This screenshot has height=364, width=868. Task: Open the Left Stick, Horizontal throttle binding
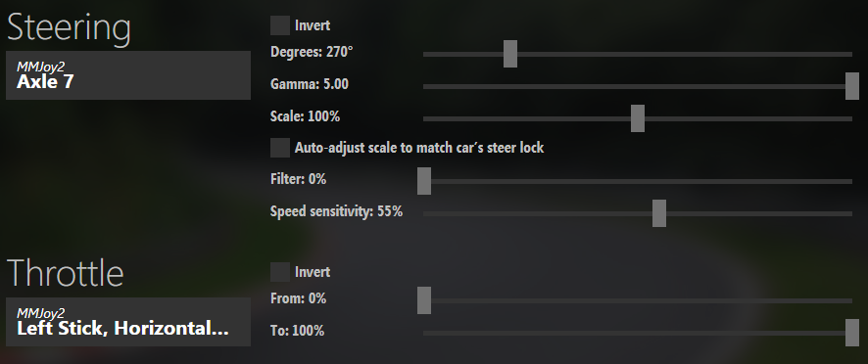[x=128, y=322]
